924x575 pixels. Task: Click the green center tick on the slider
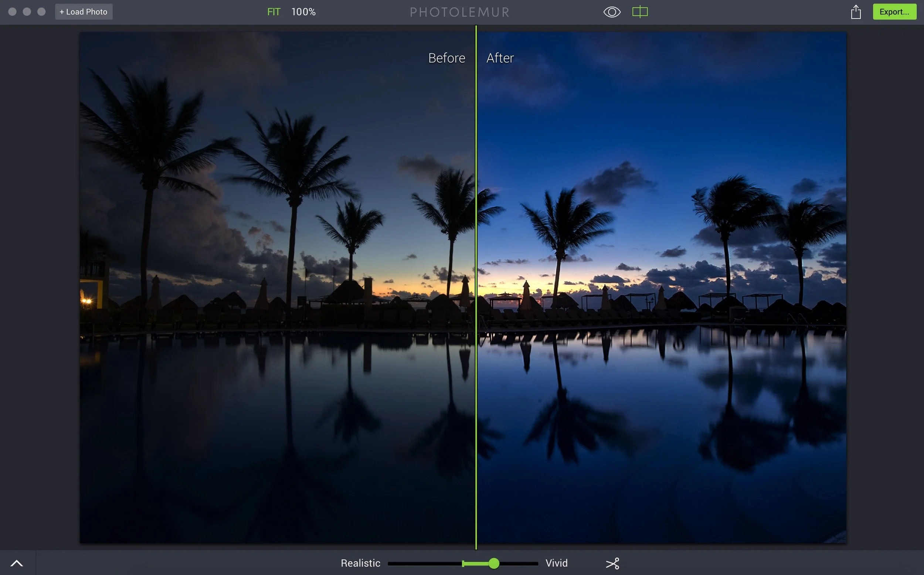click(463, 563)
